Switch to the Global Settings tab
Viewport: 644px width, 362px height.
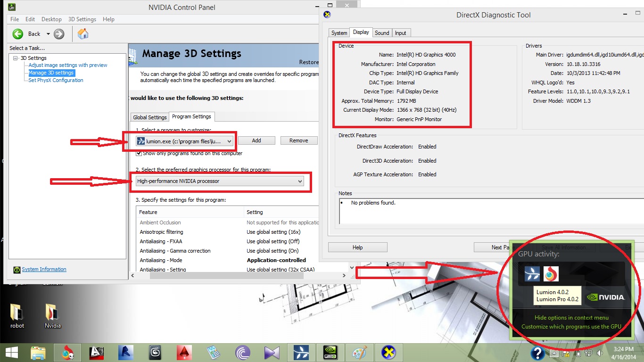149,117
